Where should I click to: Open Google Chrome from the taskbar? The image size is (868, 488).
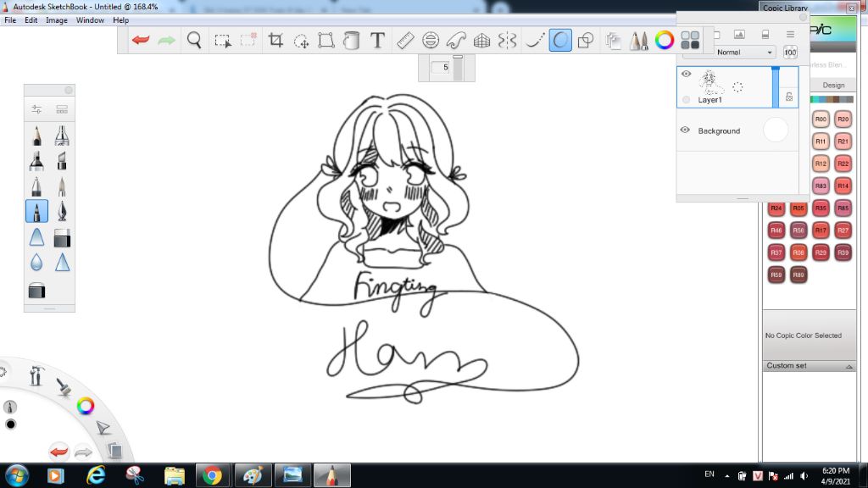click(212, 475)
